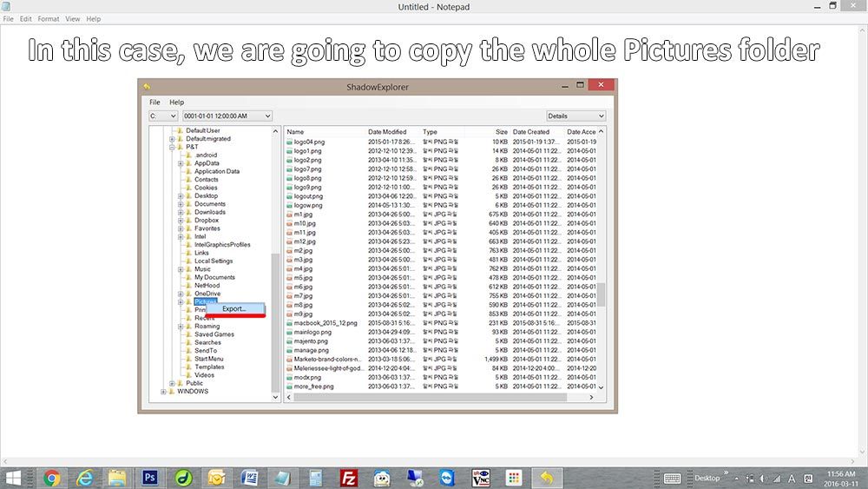Select the majento.png file row
This screenshot has height=489, width=868.
[441, 341]
